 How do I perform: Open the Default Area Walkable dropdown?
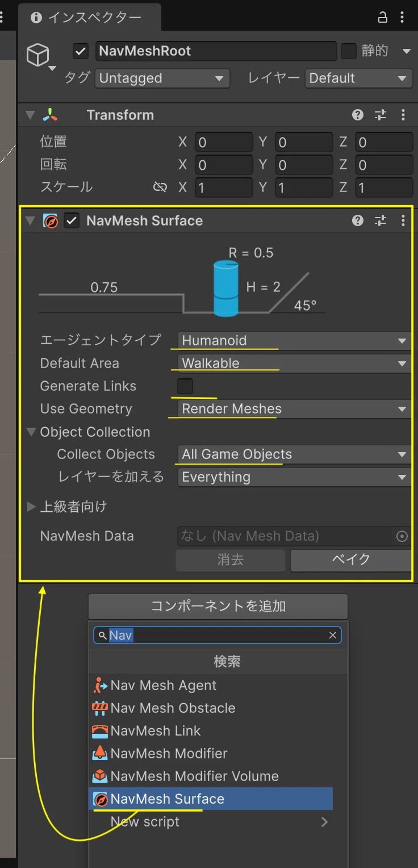click(294, 364)
